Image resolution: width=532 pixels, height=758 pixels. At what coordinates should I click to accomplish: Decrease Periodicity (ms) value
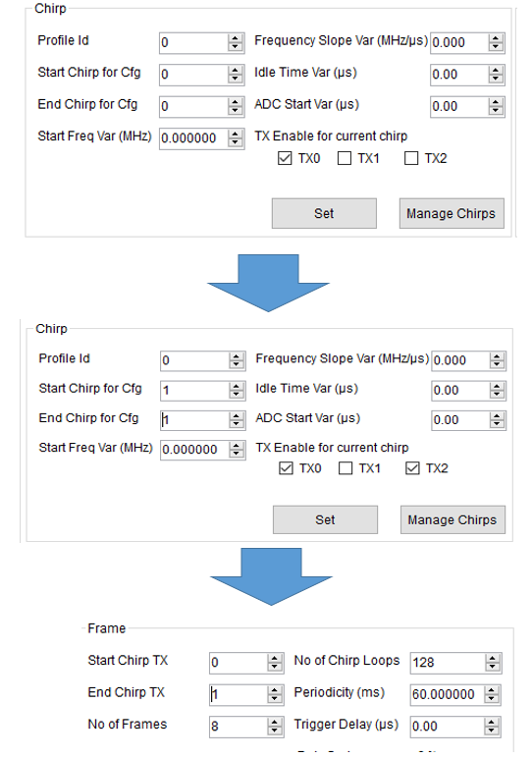[x=492, y=698]
